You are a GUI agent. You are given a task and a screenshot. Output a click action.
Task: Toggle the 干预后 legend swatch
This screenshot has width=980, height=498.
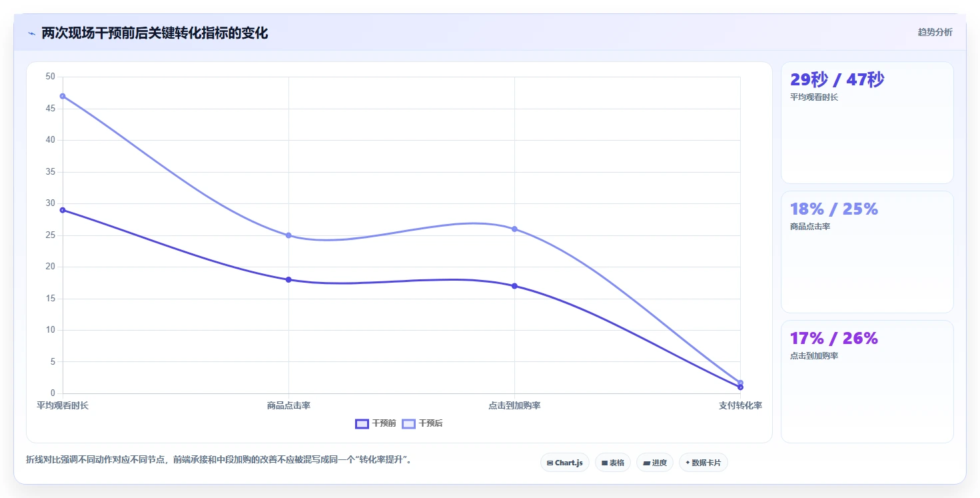point(408,423)
